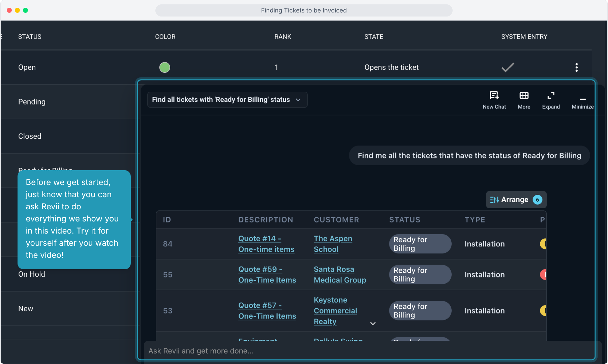The width and height of the screenshot is (608, 364).
Task: Expand the chevron in the Keystone Commercial Realty row
Action: coord(373,324)
